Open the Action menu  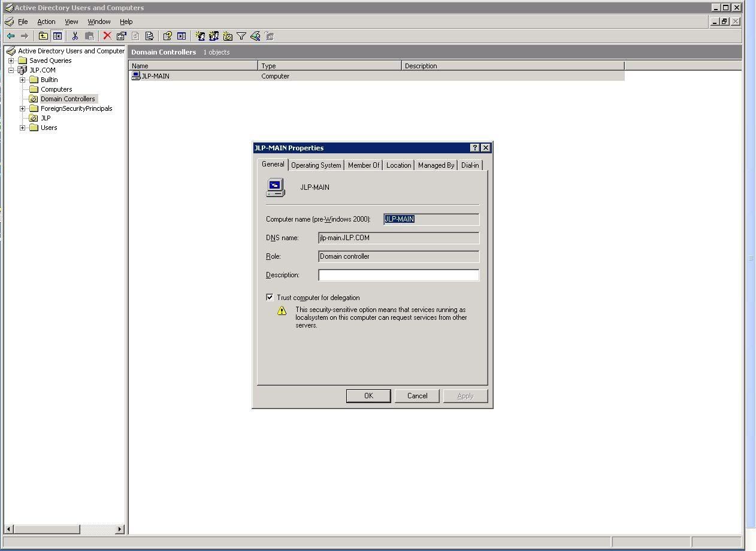[46, 22]
